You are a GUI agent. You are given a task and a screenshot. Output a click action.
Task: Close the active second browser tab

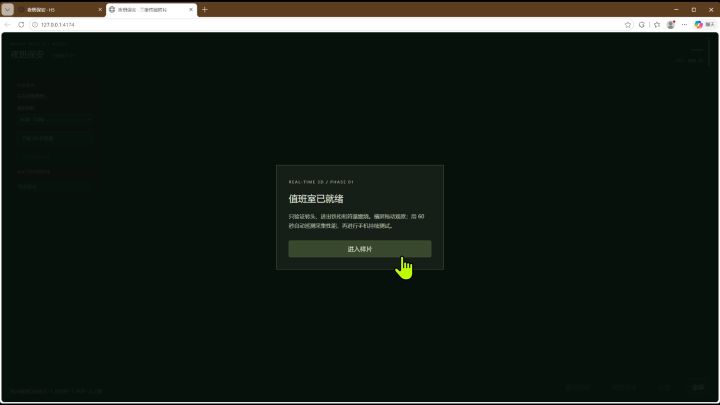point(191,10)
